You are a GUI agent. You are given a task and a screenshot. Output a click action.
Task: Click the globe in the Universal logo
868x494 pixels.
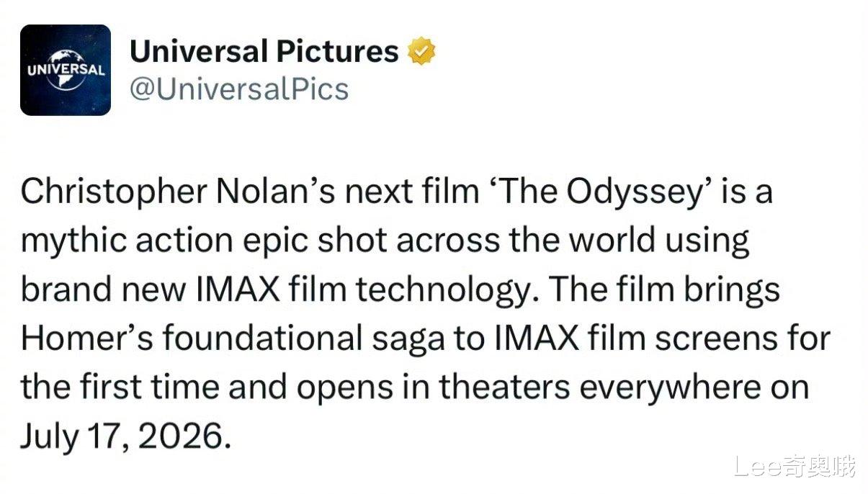[x=66, y=71]
